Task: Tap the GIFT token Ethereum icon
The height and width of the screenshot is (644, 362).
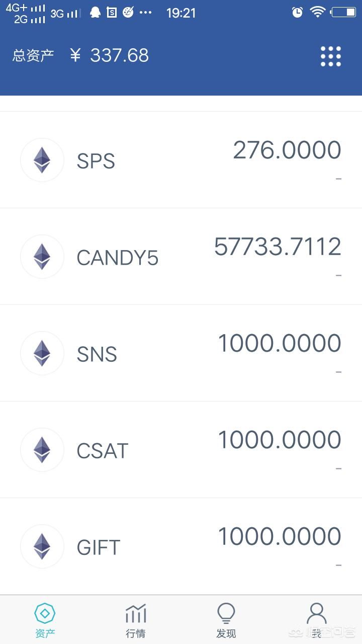Action: tap(42, 546)
